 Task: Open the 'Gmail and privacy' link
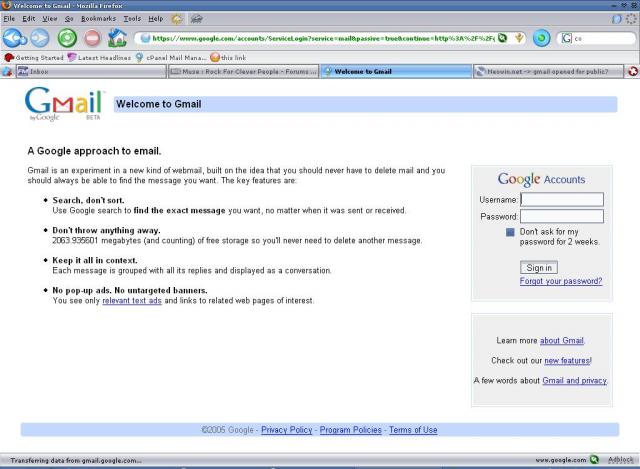coord(574,380)
